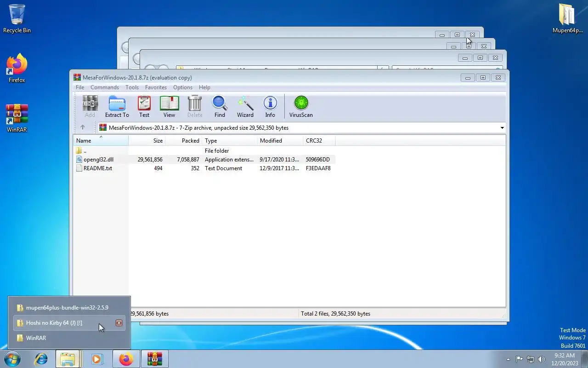Open the Commands menu
588x368 pixels.
coord(105,87)
